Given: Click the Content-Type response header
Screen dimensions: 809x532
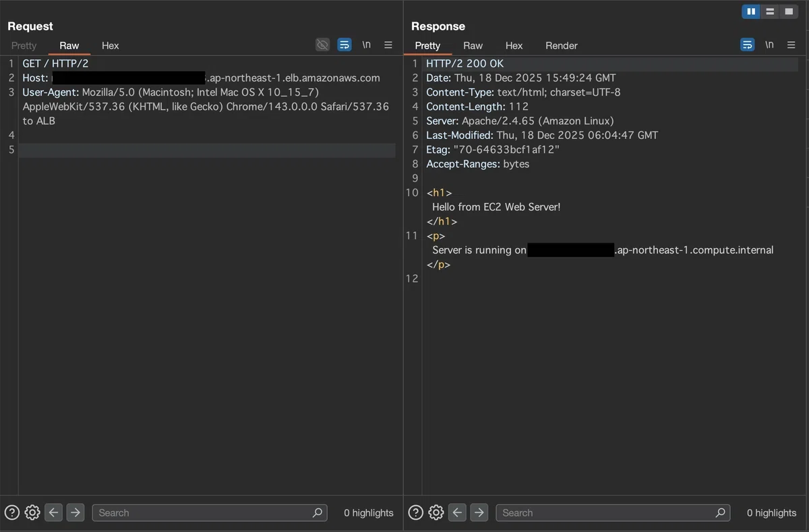Looking at the screenshot, I should click(524, 92).
